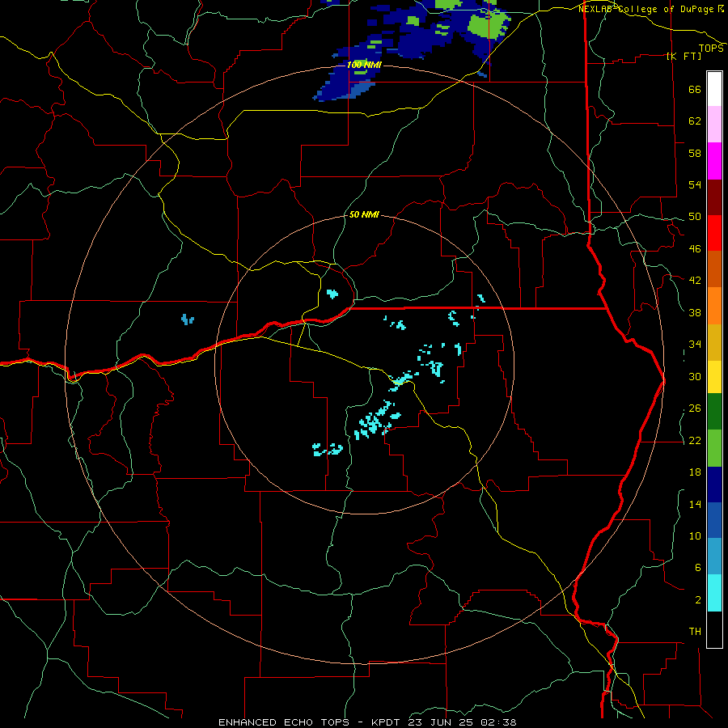Click the "18" legend value
The image size is (728, 728).
click(x=695, y=472)
